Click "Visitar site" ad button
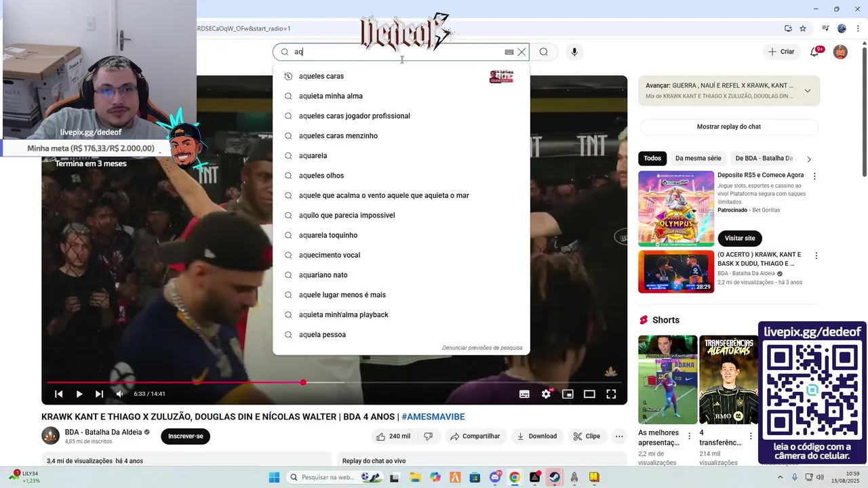868x488 pixels. point(740,239)
